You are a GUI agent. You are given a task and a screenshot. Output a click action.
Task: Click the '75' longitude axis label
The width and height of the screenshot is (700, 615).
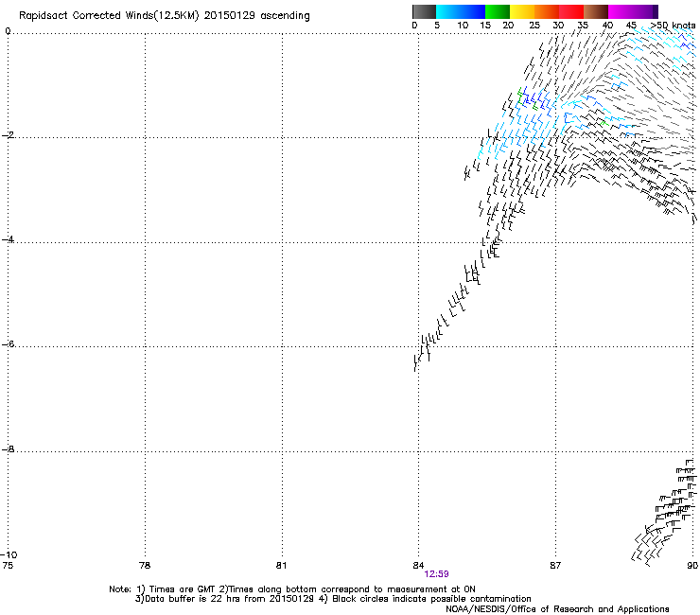[x=8, y=565]
